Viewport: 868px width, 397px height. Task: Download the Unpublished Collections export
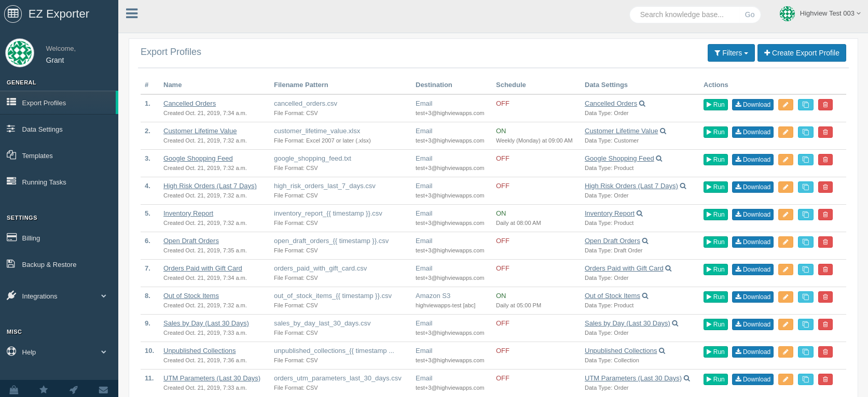click(x=753, y=352)
